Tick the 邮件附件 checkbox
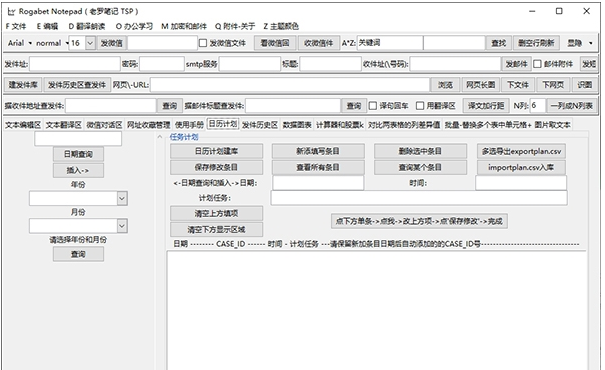The width and height of the screenshot is (605, 370). point(537,64)
